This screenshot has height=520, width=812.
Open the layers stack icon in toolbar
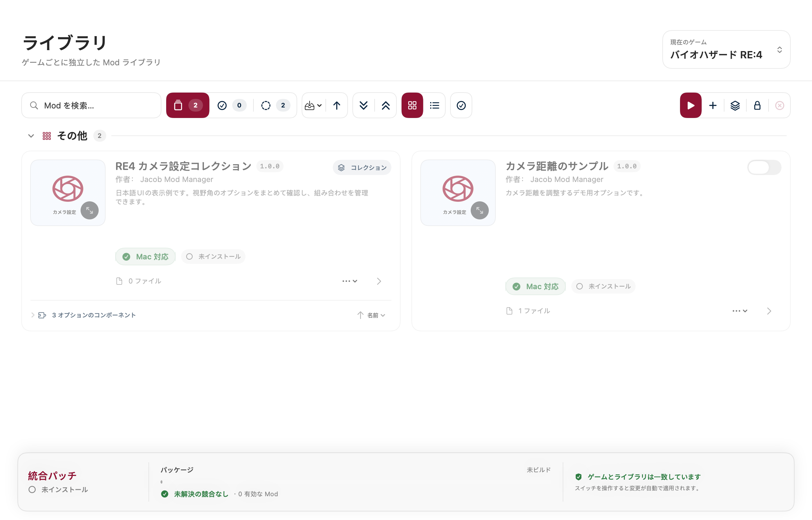pos(735,105)
